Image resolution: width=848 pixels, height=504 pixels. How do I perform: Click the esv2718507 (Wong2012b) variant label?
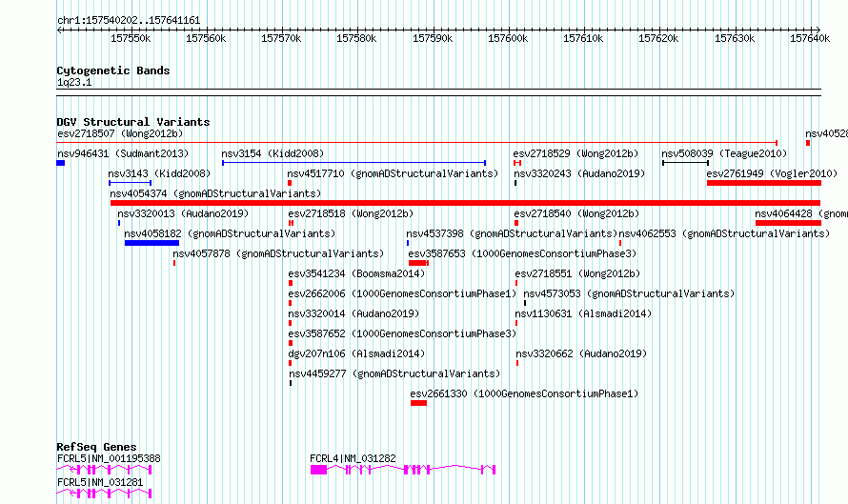[120, 133]
